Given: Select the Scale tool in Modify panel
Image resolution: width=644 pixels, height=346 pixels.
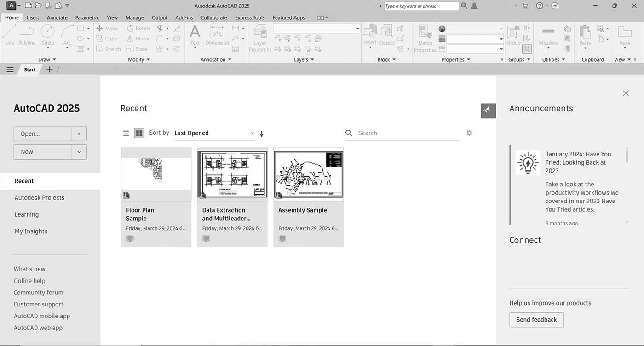Looking at the screenshot, I should coord(137,49).
